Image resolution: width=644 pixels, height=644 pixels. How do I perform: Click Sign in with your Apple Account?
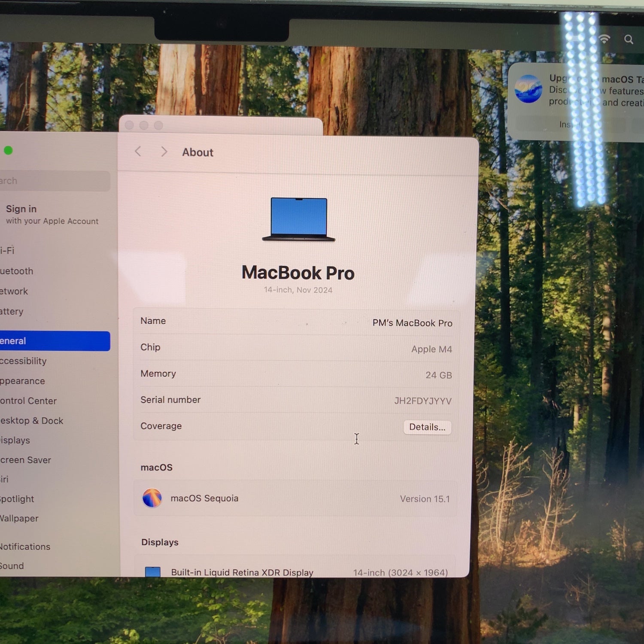[52, 214]
